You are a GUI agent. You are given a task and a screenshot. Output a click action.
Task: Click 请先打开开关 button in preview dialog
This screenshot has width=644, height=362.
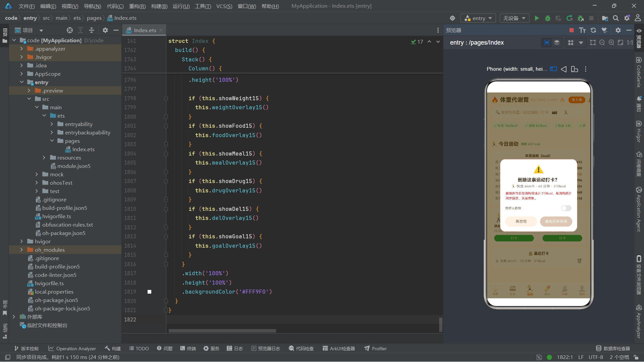pos(556,222)
